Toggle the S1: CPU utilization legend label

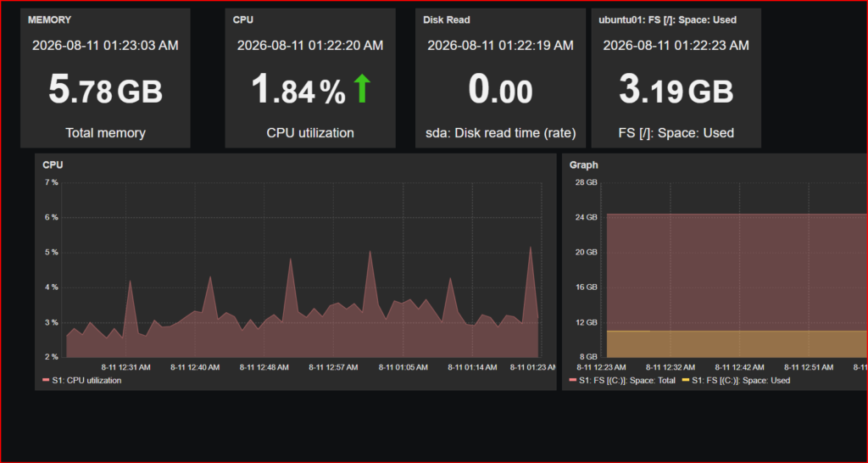click(x=86, y=381)
